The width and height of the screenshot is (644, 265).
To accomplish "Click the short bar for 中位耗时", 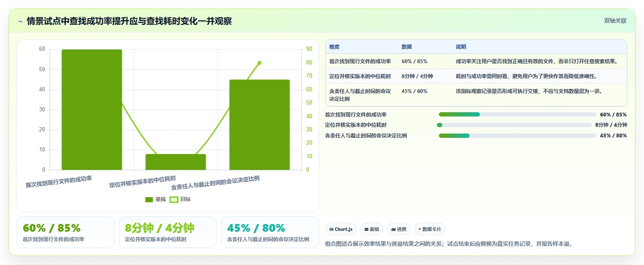I will [176, 162].
